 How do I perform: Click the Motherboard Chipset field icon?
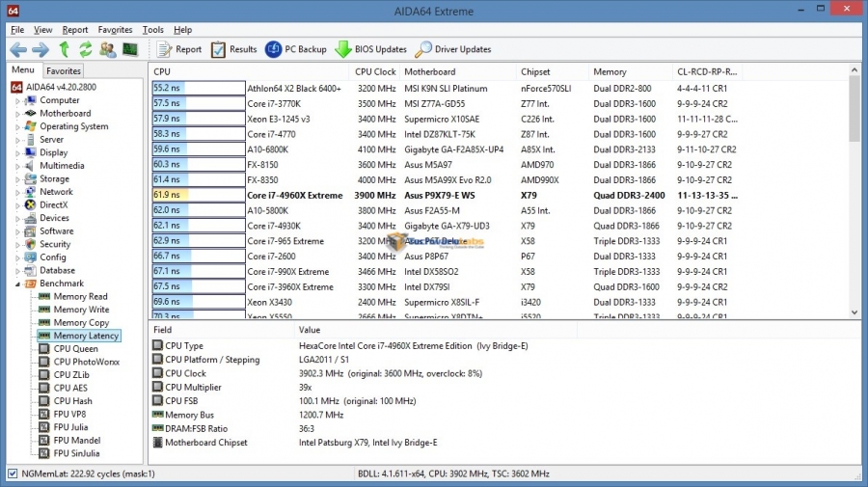tap(158, 443)
